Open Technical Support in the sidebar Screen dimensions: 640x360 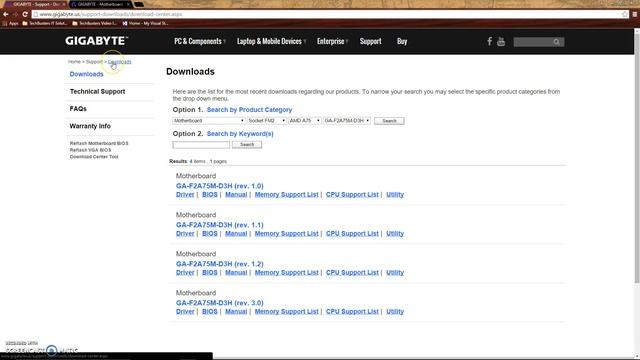coord(97,91)
